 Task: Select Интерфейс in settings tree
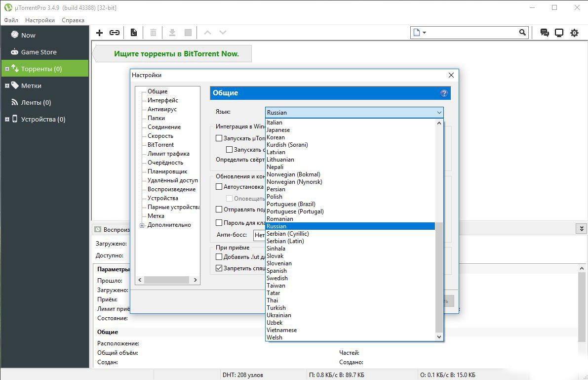click(163, 100)
